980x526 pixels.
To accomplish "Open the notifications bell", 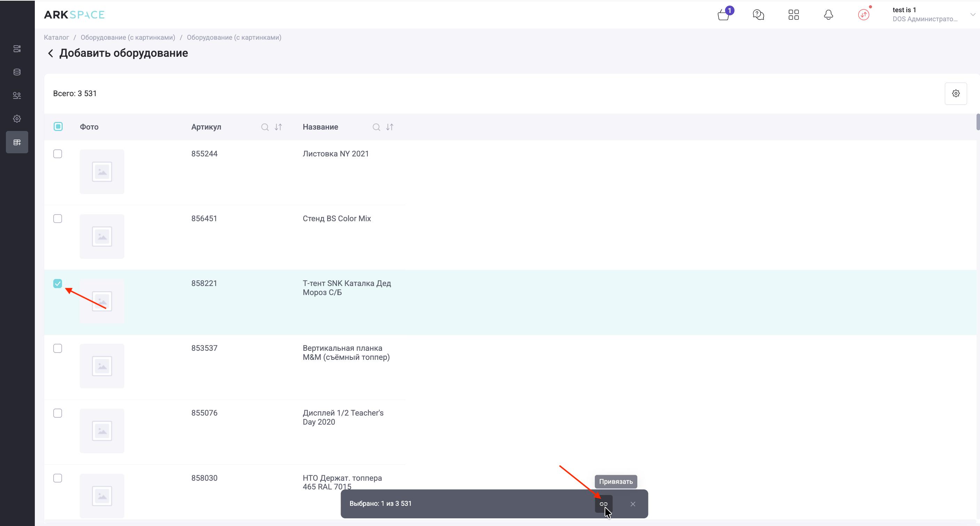I will [x=828, y=15].
